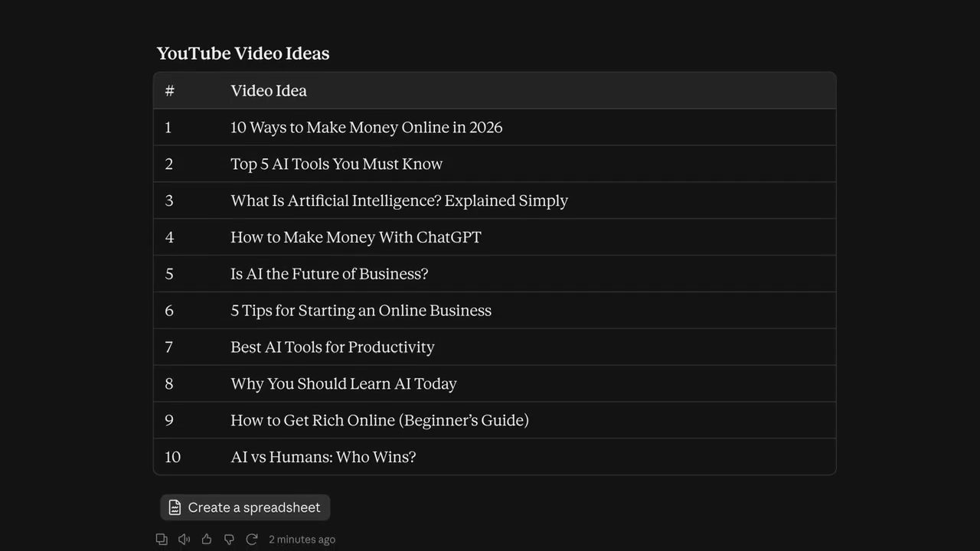980x551 pixels.
Task: Select "How to Get Rich Online (Beginner's Guide)"
Action: (x=380, y=420)
